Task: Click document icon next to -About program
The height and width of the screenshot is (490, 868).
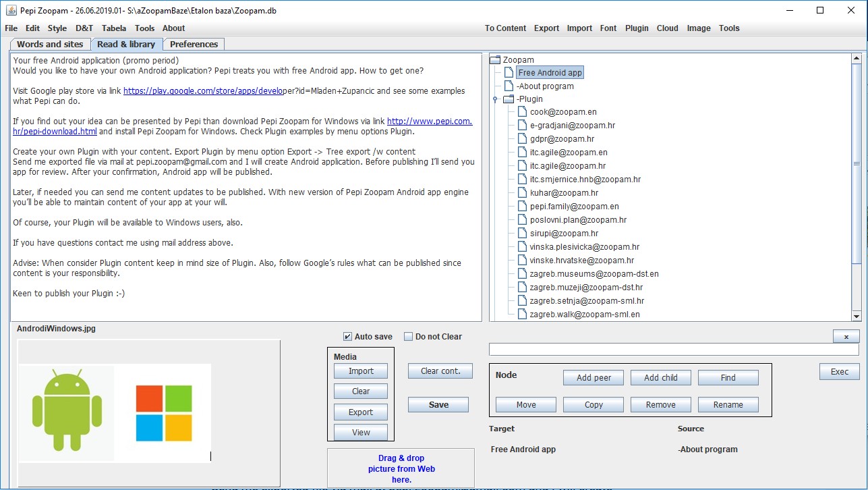Action: (509, 86)
